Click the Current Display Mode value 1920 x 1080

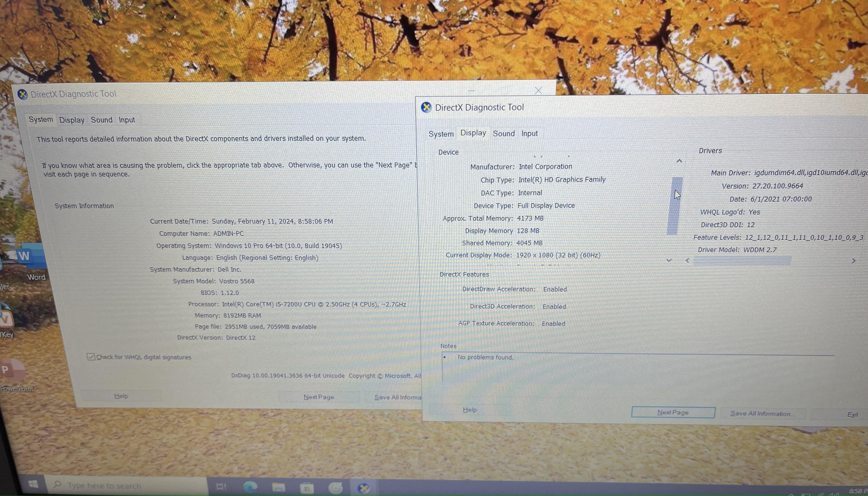click(x=558, y=255)
